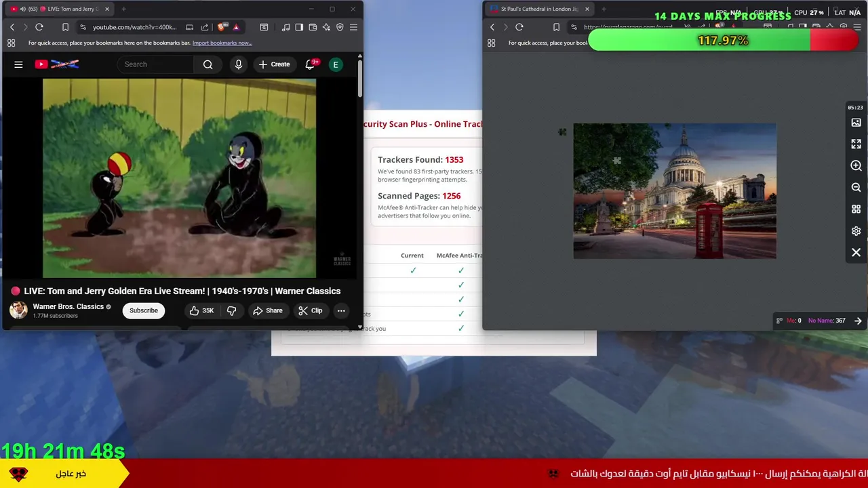
Task: Open site settings icon beside youtube.com URL
Action: coord(83,27)
